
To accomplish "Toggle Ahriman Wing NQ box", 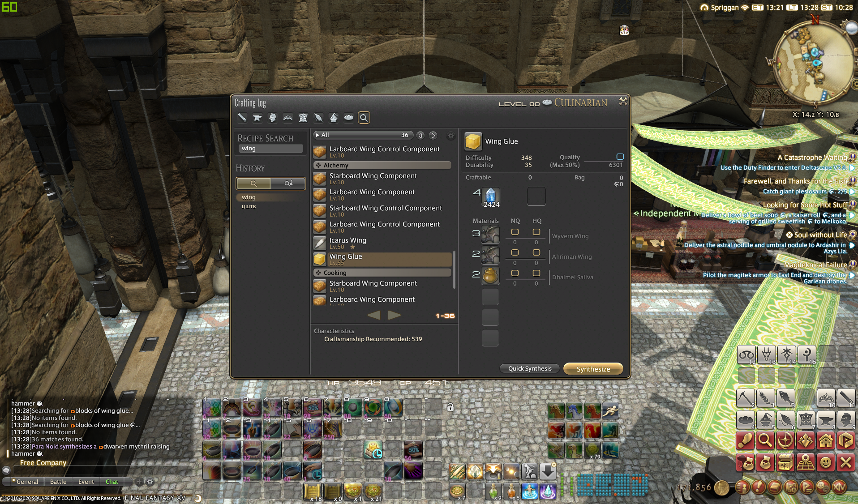I will [x=515, y=252].
